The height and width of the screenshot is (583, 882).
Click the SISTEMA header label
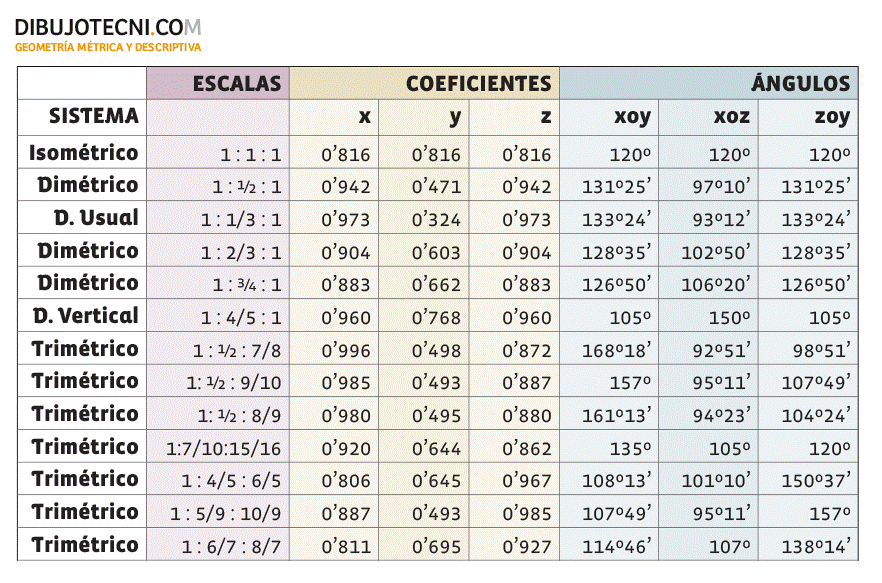(x=94, y=116)
